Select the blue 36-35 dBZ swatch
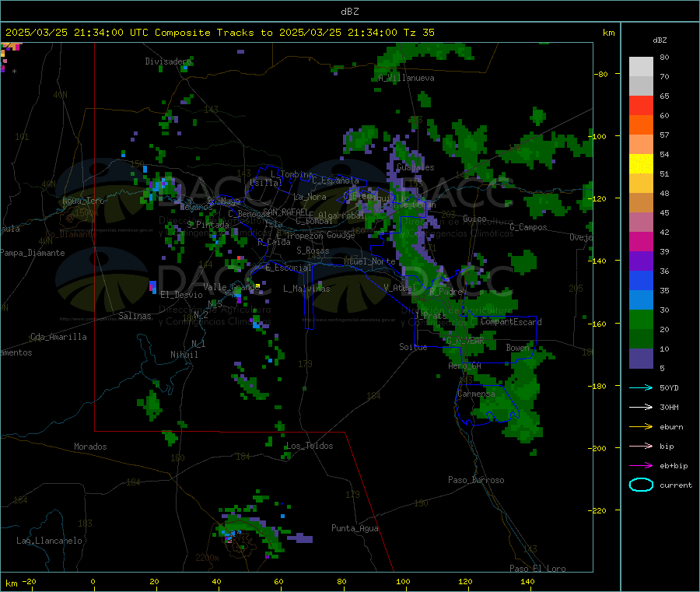The width and height of the screenshot is (700, 592). tap(641, 280)
